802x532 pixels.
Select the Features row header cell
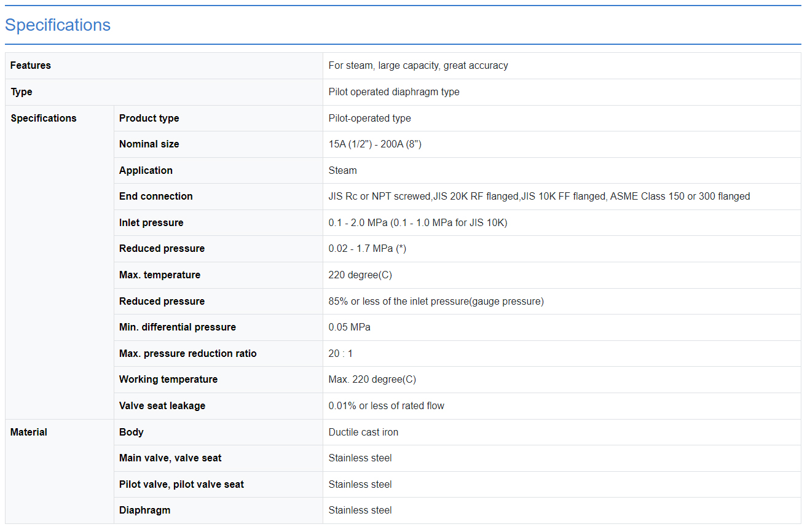(31, 66)
